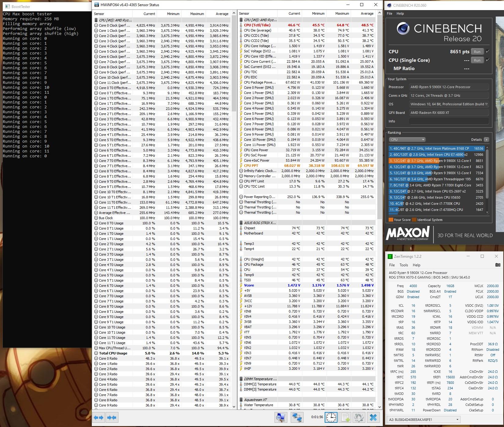Image resolution: width=504 pixels, height=427 pixels.
Task: Click BoostTester title bar icon
Action: point(7,6)
